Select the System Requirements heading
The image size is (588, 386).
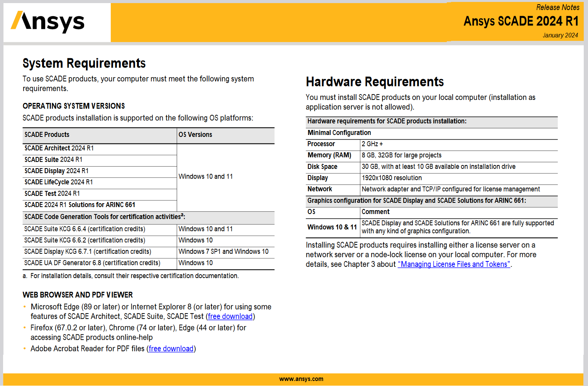pyautogui.click(x=84, y=63)
